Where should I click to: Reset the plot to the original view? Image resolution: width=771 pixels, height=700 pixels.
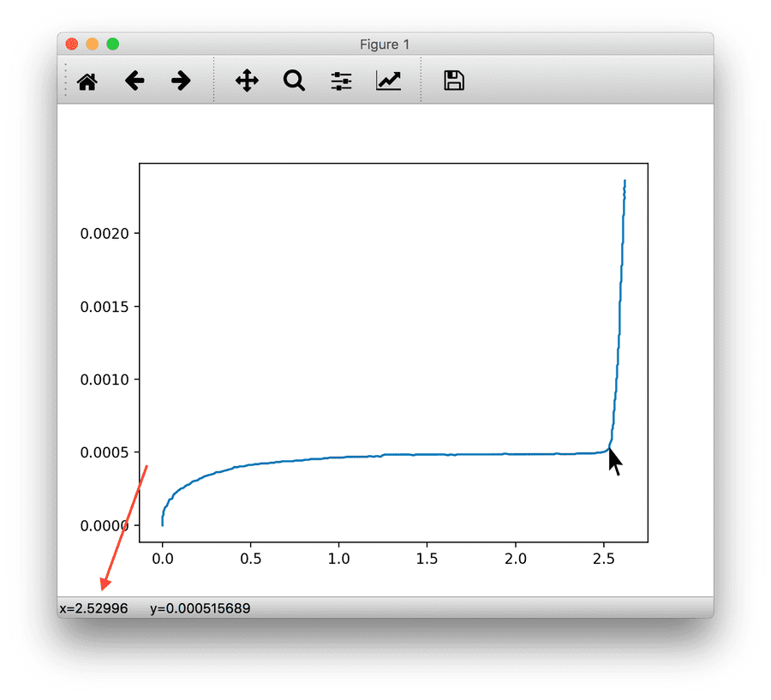(x=87, y=81)
